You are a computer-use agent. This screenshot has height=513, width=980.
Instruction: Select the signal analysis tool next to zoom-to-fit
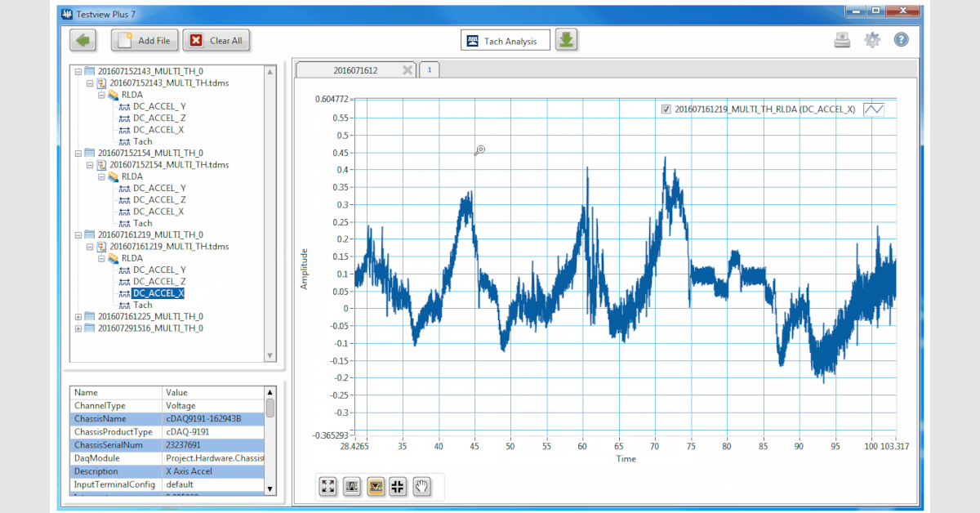pos(351,486)
